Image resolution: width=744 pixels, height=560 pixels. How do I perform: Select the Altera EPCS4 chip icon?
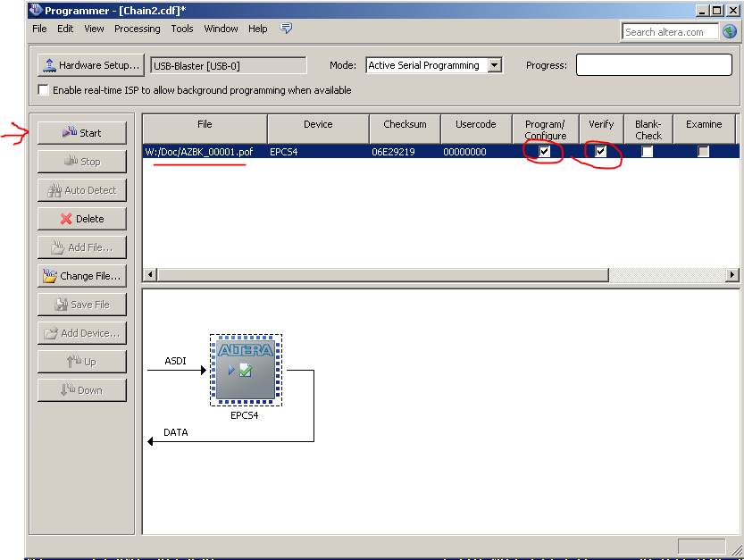[x=246, y=369]
